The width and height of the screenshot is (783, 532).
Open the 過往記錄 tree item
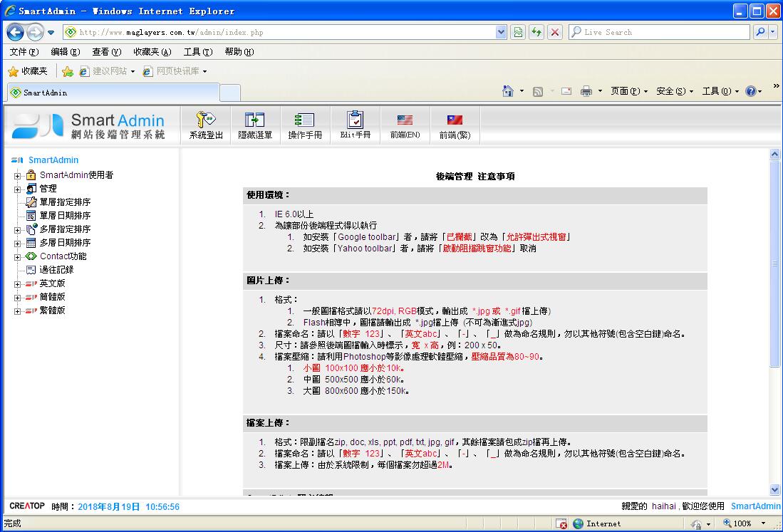pos(56,270)
